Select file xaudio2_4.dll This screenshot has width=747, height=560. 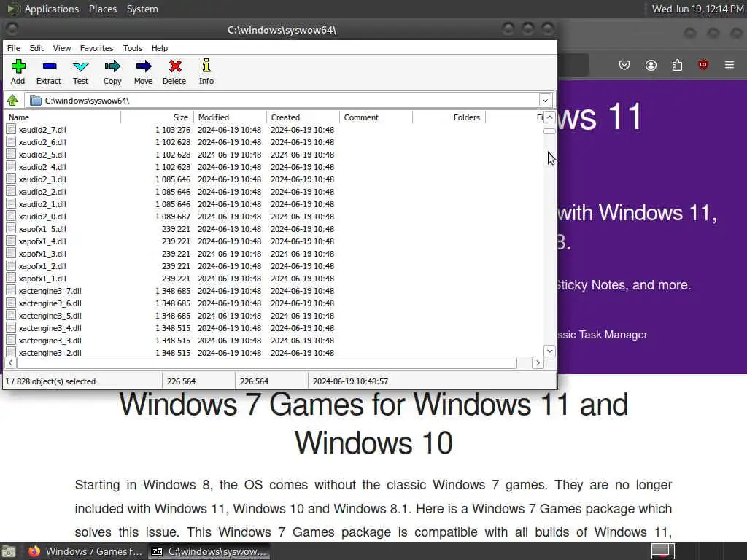point(42,167)
